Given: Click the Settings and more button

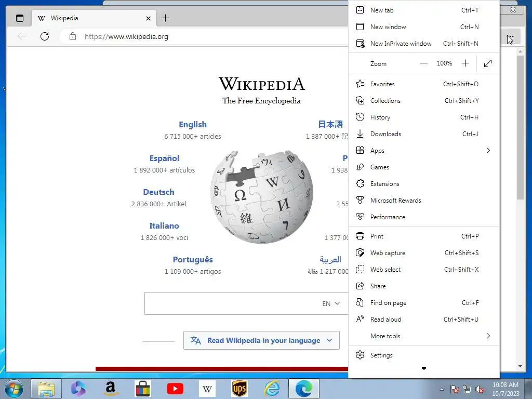Looking at the screenshot, I should [510, 37].
